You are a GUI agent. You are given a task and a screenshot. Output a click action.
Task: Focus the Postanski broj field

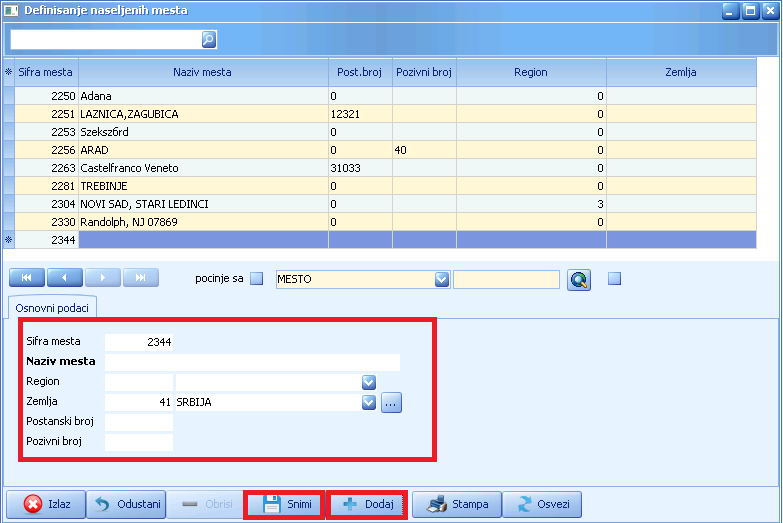pyautogui.click(x=139, y=422)
